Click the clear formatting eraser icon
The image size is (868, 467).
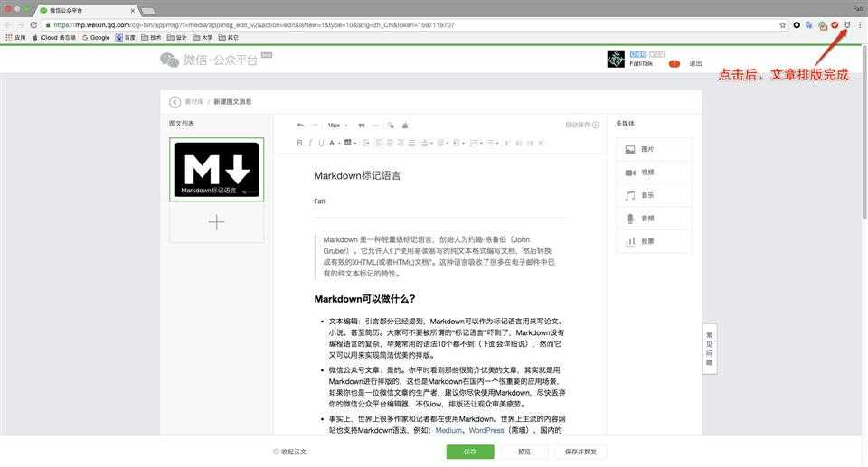(x=405, y=125)
